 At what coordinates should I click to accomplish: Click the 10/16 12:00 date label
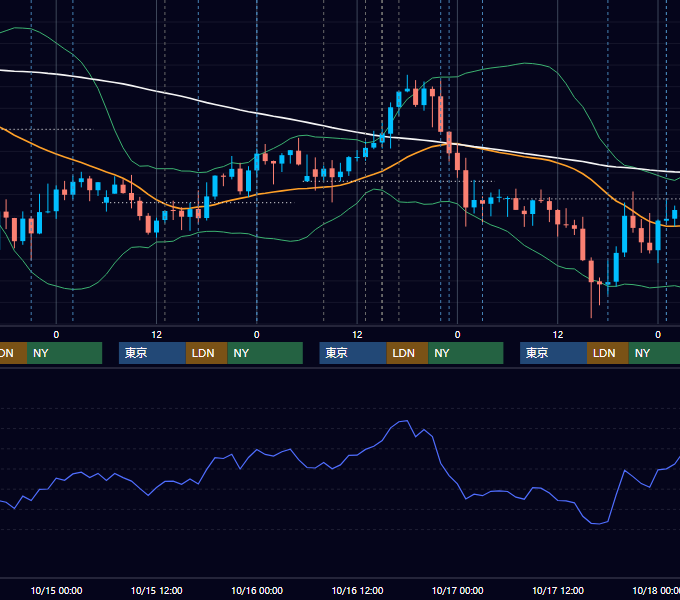point(357,590)
